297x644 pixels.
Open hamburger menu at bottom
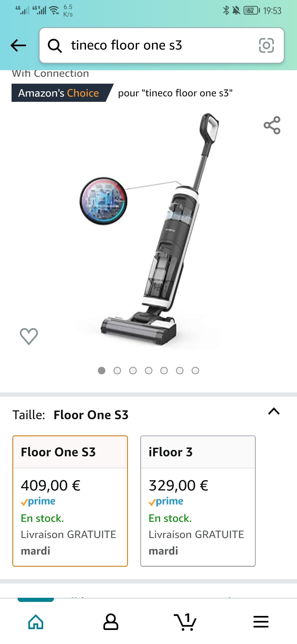click(261, 622)
